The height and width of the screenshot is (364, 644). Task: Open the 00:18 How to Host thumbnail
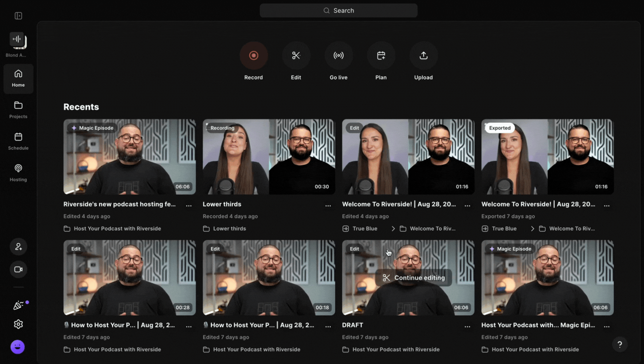coord(269,278)
